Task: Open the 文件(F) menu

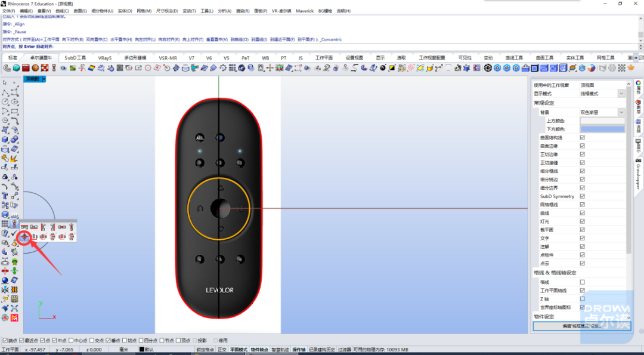Action: pyautogui.click(x=8, y=11)
